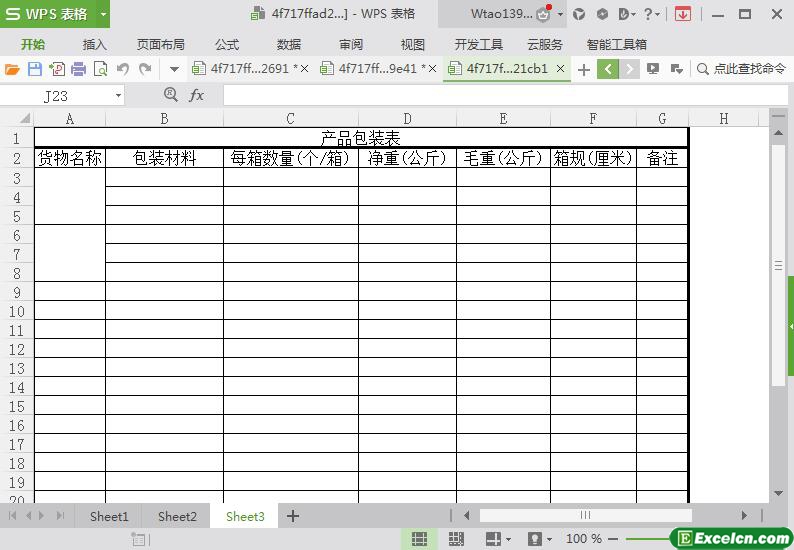
Task: Select the 包装材料 header cell
Action: (x=164, y=158)
